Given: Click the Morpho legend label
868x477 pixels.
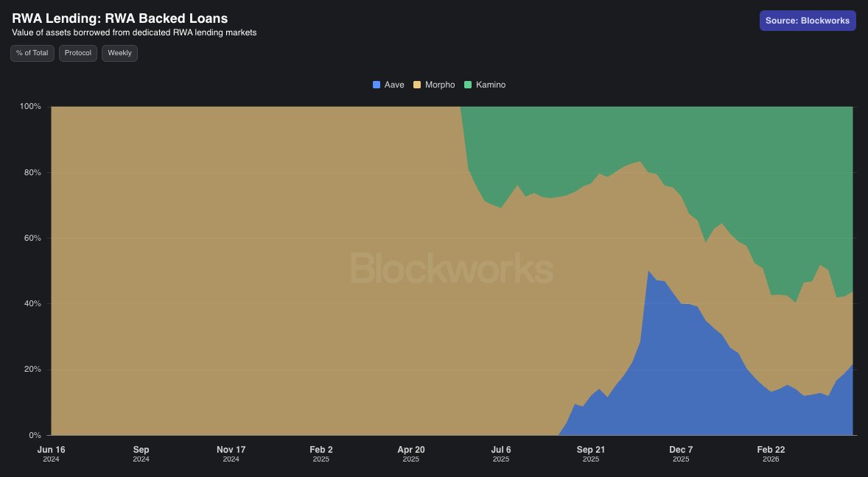Looking at the screenshot, I should pos(440,85).
